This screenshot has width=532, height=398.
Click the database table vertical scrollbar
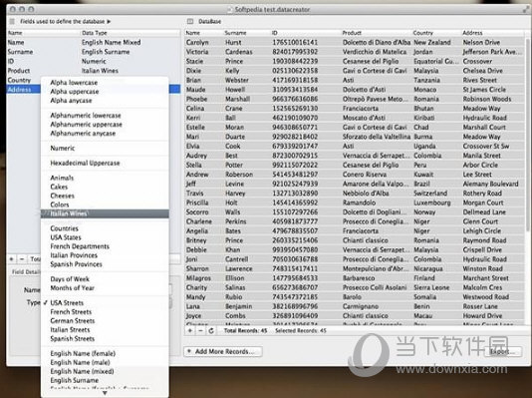pyautogui.click(x=528, y=136)
